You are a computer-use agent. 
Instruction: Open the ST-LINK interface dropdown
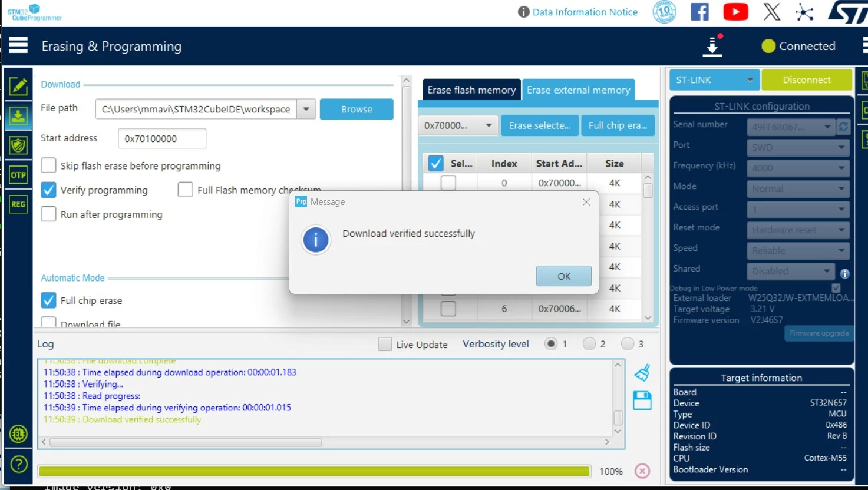point(714,80)
